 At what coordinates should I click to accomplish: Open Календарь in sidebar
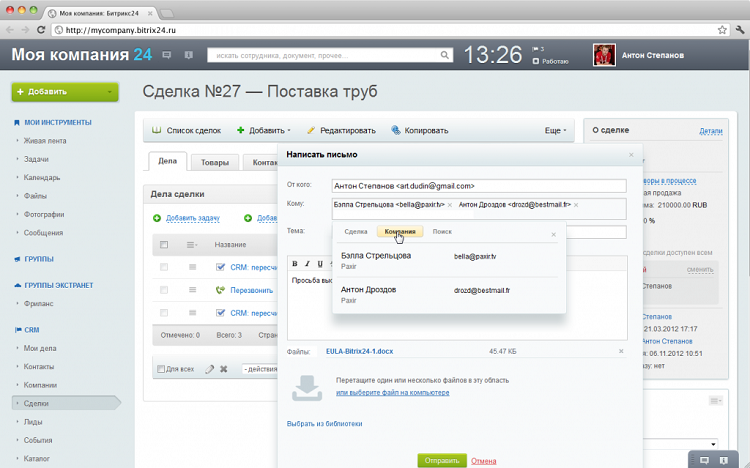click(42, 178)
